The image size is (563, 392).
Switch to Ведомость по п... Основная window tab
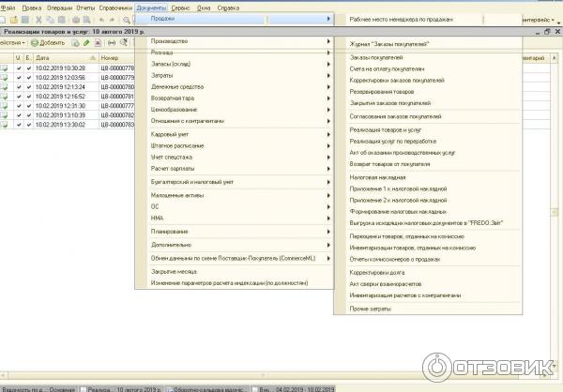pos(38,389)
